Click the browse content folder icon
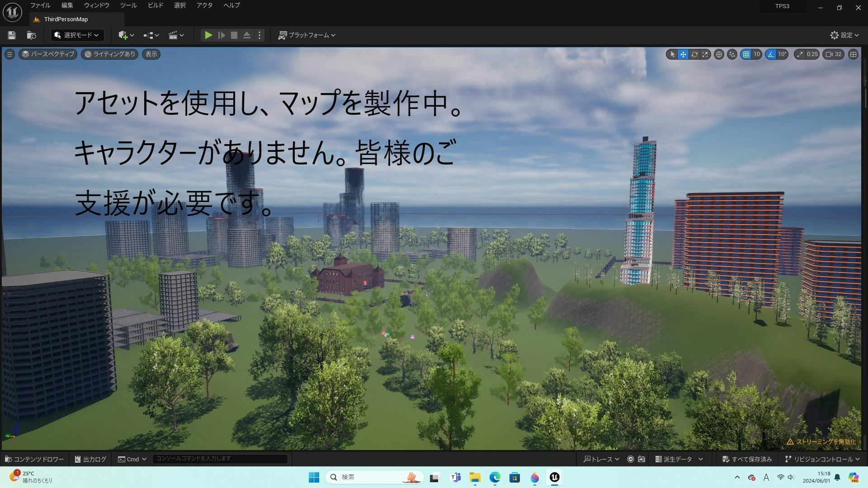Image resolution: width=868 pixels, height=488 pixels. click(x=31, y=35)
